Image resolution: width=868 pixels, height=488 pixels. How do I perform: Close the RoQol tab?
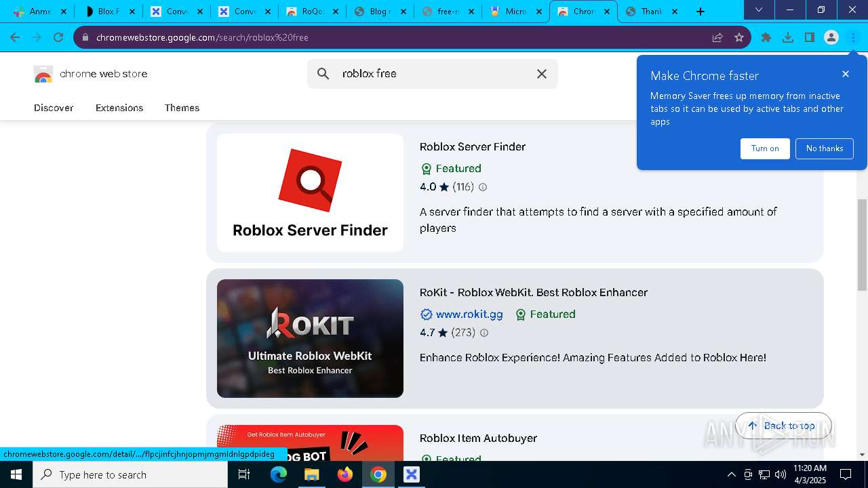(335, 12)
